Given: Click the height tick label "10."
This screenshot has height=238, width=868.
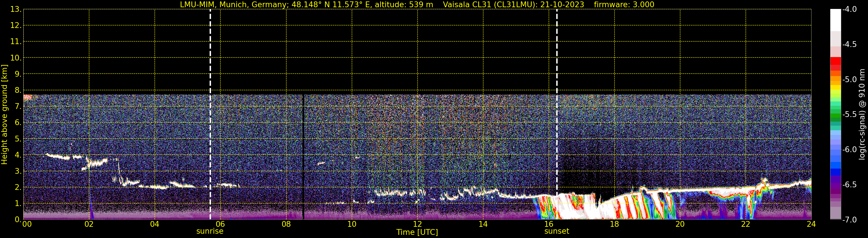Looking at the screenshot, I should pos(16,58).
